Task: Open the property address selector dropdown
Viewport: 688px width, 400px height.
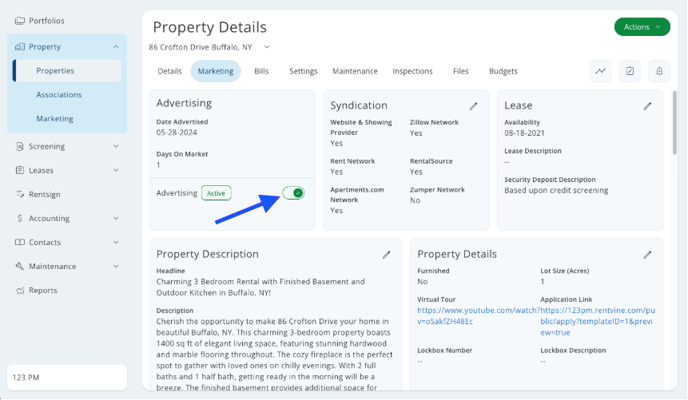Action: pyautogui.click(x=267, y=47)
